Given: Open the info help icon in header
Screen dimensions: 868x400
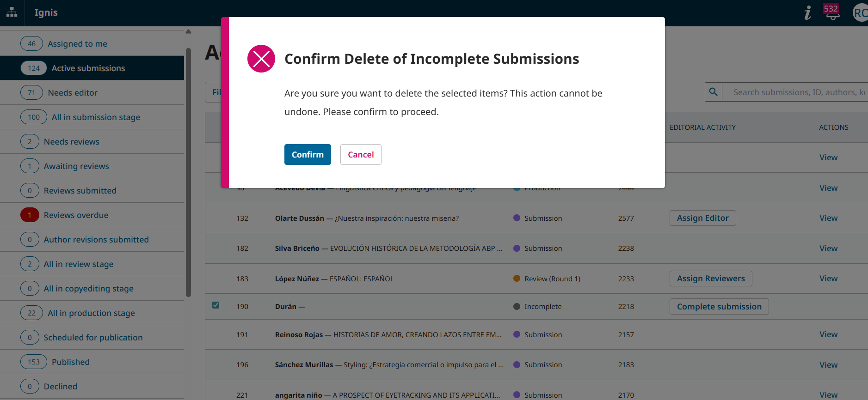Looking at the screenshot, I should [x=807, y=12].
